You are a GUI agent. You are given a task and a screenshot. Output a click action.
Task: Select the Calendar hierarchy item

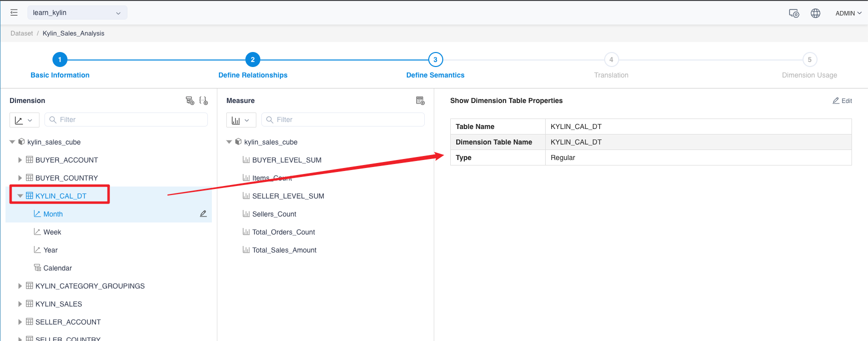click(x=57, y=268)
